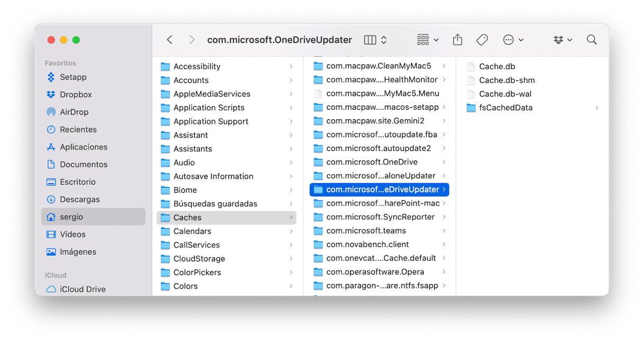Click the Share toolbar icon

[x=458, y=40]
